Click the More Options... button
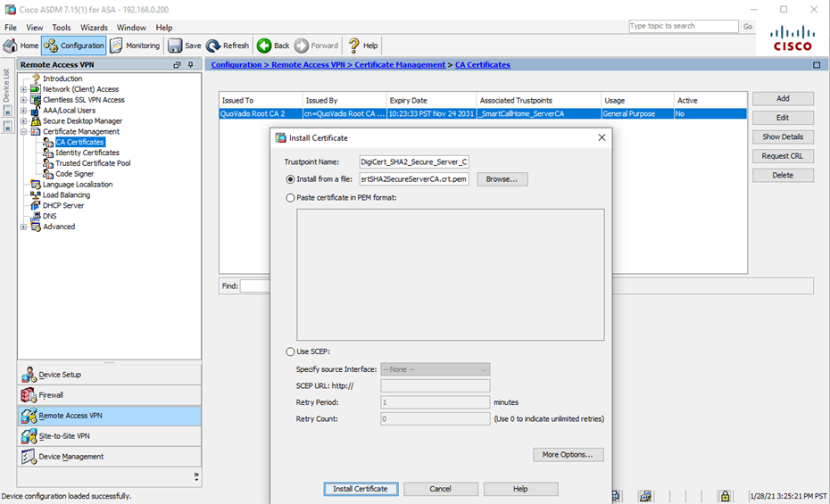This screenshot has width=830, height=504. point(568,455)
